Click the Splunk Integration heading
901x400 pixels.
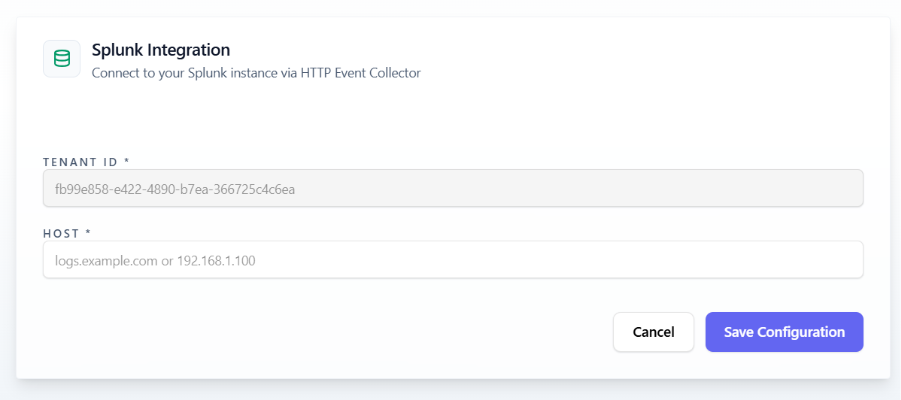161,49
